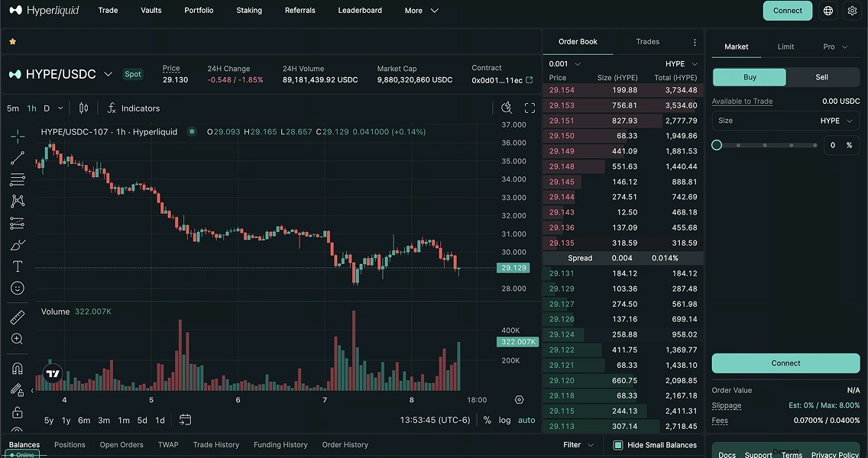Switch order side to Sell

click(x=821, y=77)
